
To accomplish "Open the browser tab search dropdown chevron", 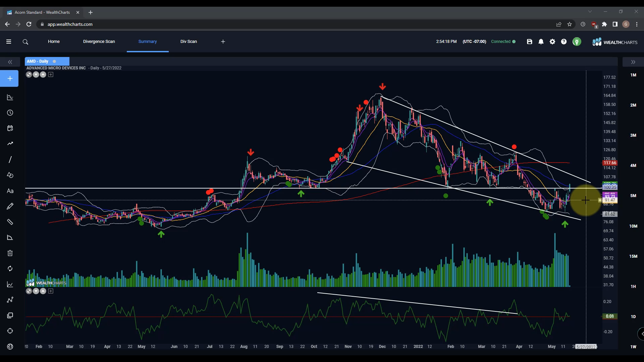I will tap(590, 12).
